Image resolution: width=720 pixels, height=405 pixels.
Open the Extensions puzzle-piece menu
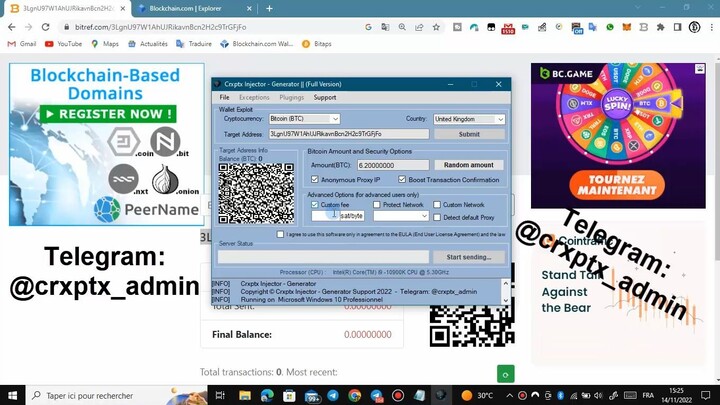660,27
